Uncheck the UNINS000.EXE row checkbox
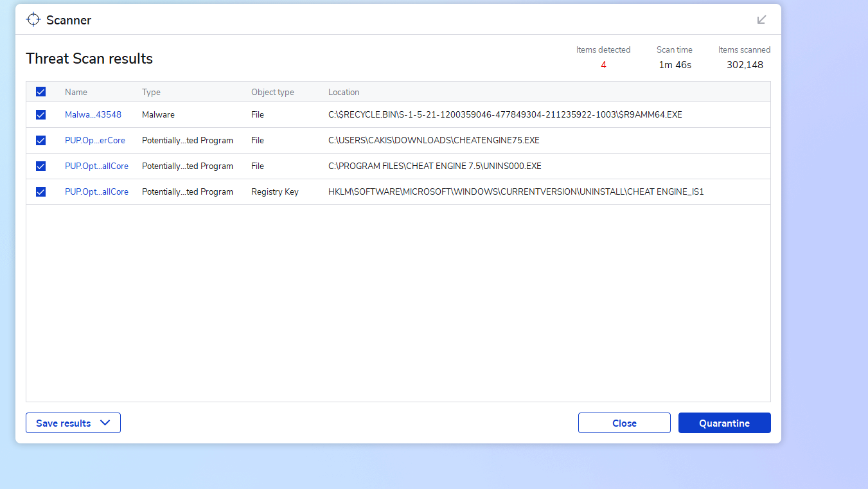This screenshot has width=868, height=489. (x=40, y=166)
